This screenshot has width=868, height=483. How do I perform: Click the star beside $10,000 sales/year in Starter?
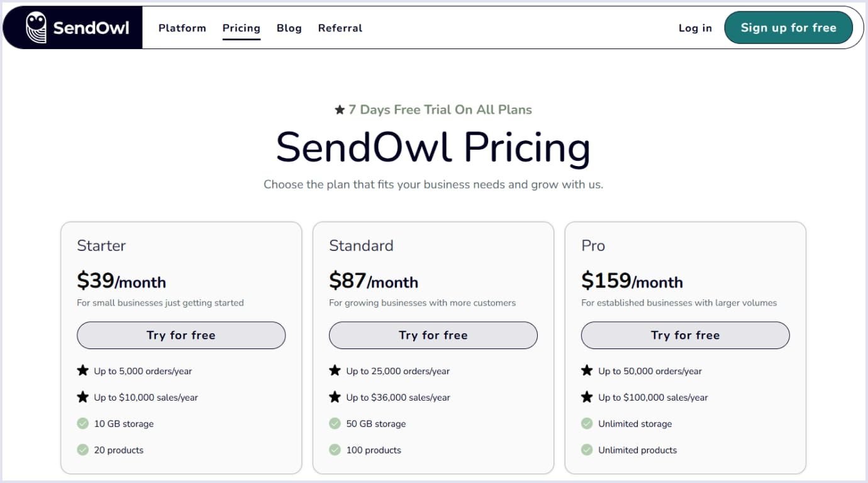point(83,397)
